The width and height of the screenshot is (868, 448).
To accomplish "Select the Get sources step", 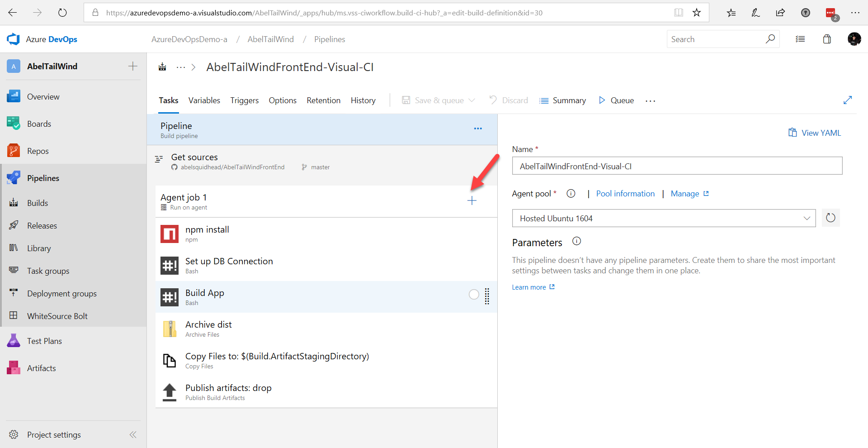I will [322, 162].
